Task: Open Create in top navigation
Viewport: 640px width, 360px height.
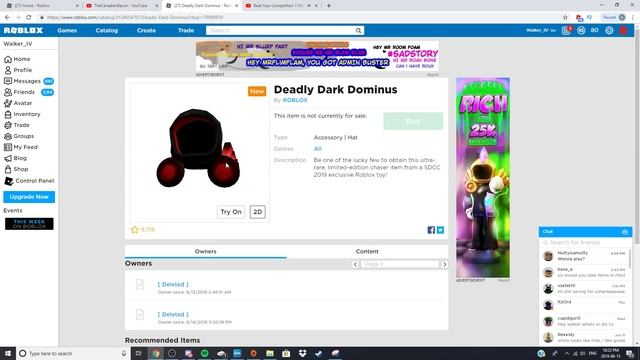Action: click(x=146, y=31)
